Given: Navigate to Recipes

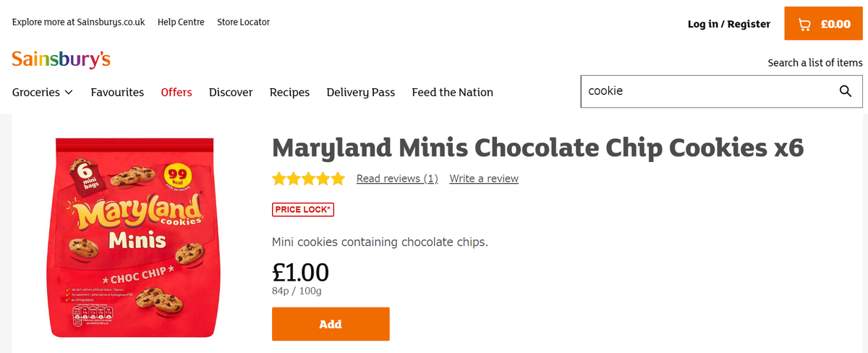Looking at the screenshot, I should (289, 93).
